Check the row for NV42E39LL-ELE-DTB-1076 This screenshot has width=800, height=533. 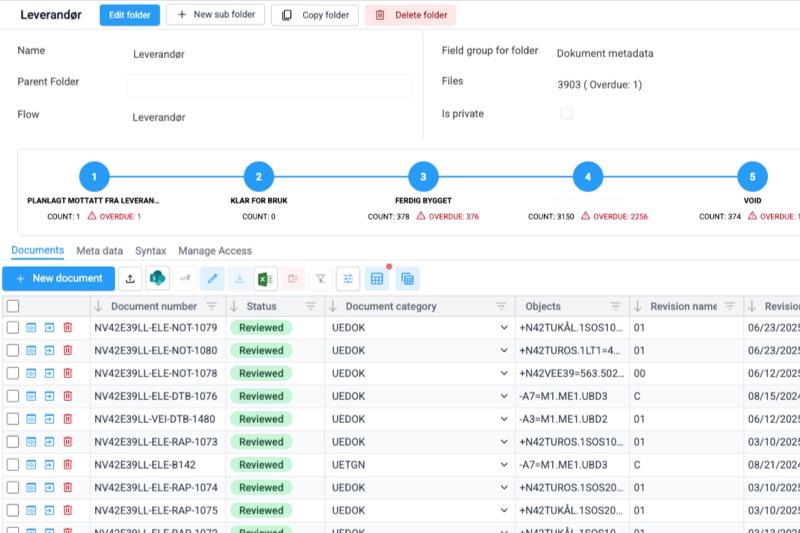click(x=13, y=396)
